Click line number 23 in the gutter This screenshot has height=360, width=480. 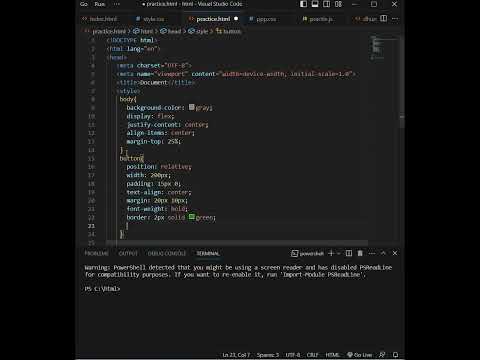coord(91,226)
